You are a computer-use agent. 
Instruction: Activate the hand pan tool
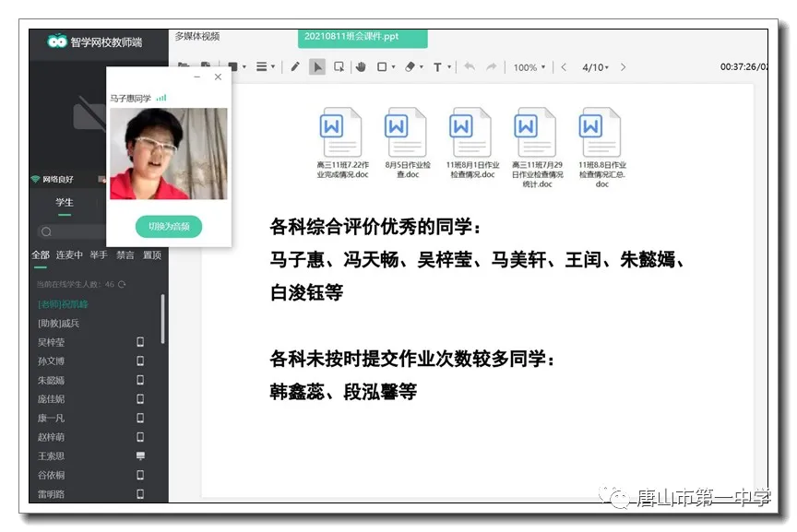tap(361, 67)
